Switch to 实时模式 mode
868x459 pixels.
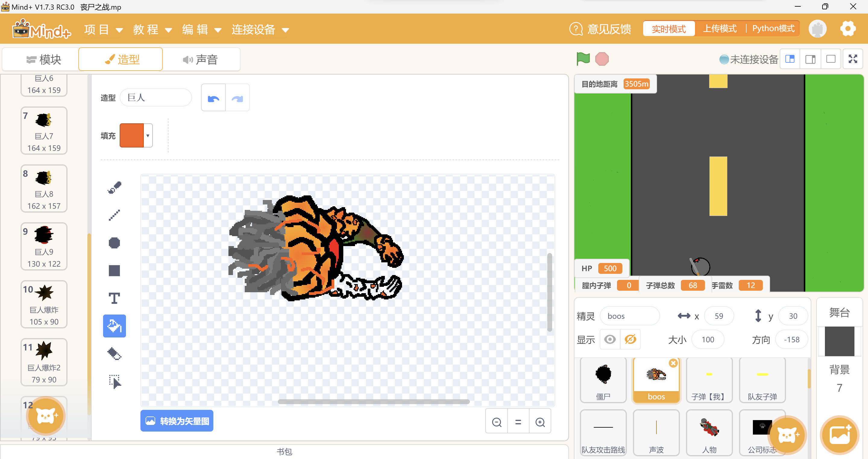point(669,29)
